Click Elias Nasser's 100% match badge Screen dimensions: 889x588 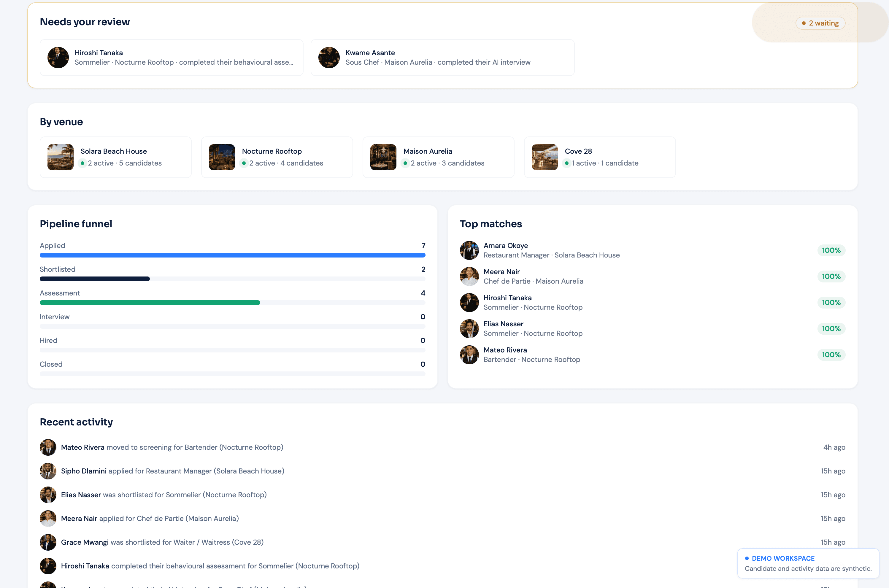click(x=831, y=328)
